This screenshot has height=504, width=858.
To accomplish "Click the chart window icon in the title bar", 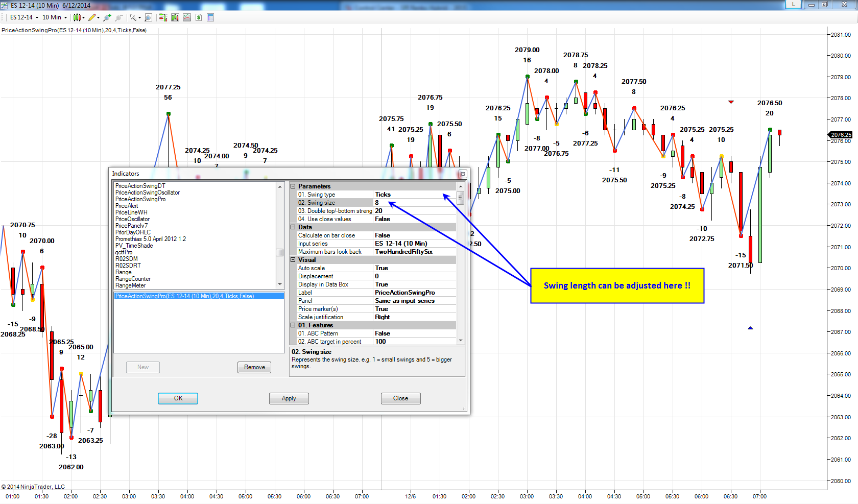I will coord(5,5).
